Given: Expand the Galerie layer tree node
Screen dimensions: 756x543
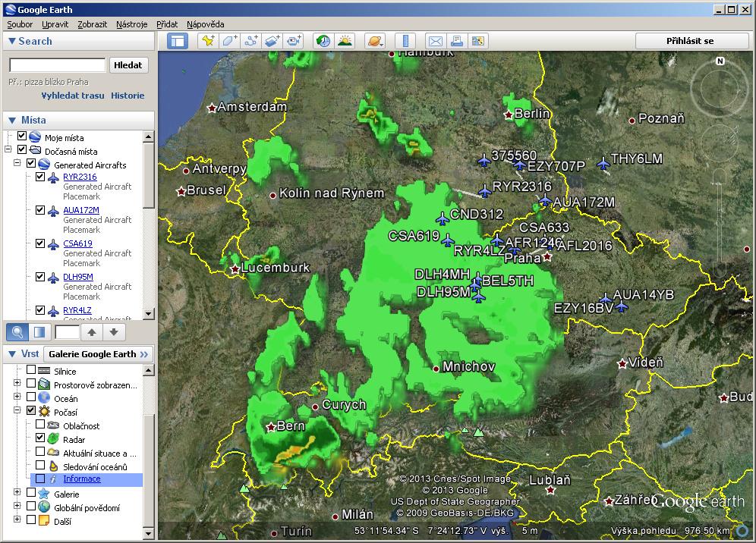Looking at the screenshot, I should [x=17, y=492].
